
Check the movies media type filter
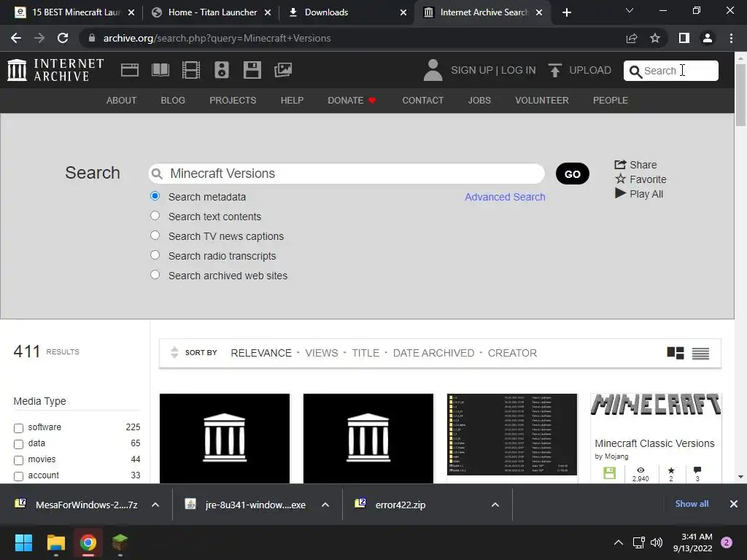click(18, 461)
